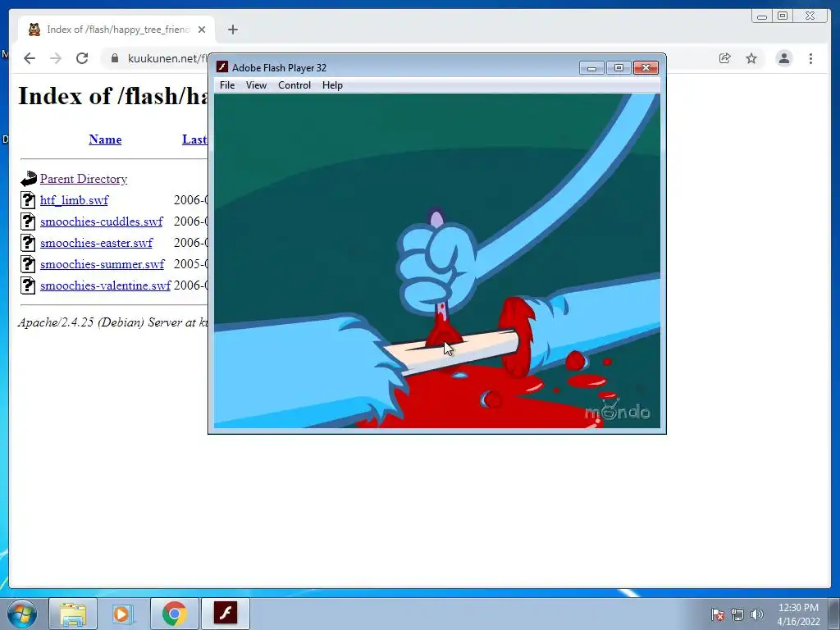The width and height of the screenshot is (840, 630).
Task: Open File menu in Flash Player
Action: point(227,85)
